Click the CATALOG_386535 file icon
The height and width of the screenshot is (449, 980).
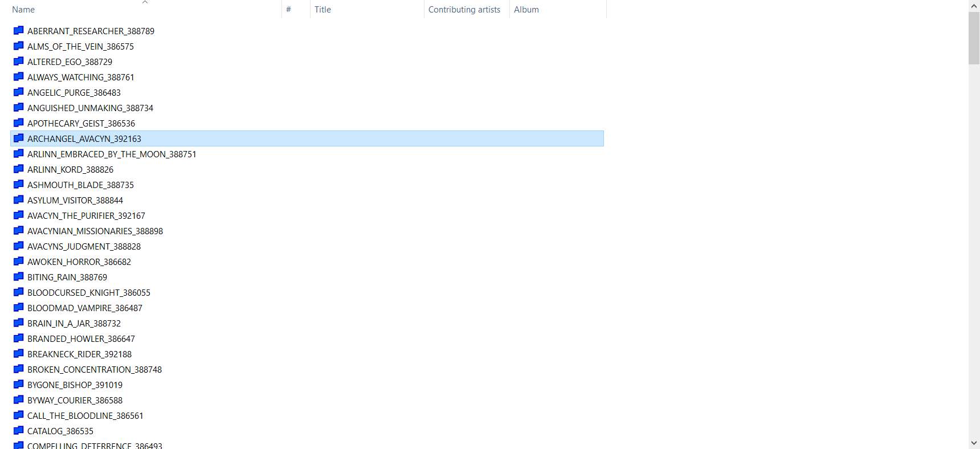click(x=18, y=431)
